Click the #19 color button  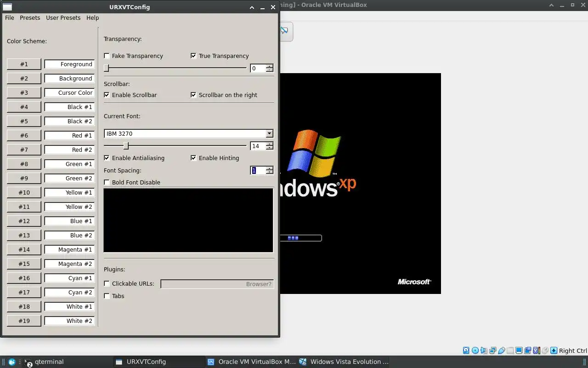pyautogui.click(x=24, y=321)
